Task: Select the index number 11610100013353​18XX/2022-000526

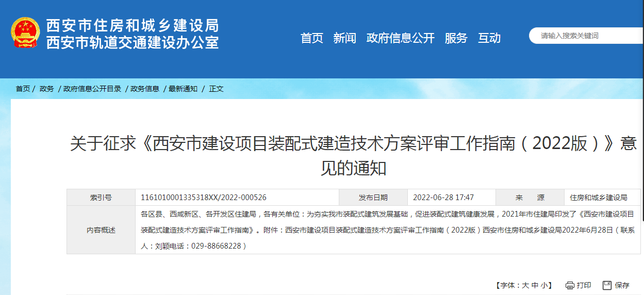Action: tap(204, 198)
